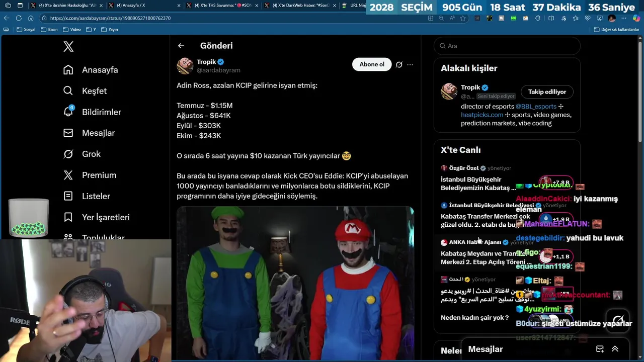The width and height of the screenshot is (644, 362).
Task: Close the ibrahim Haskoloğlu tab
Action: [x=101, y=6]
